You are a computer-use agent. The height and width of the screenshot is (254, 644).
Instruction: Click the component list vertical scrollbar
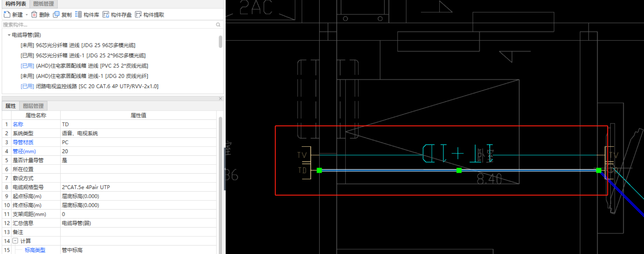[220, 42]
